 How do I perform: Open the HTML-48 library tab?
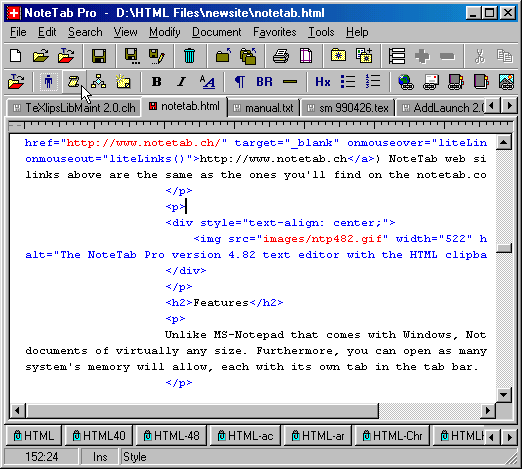(x=171, y=435)
